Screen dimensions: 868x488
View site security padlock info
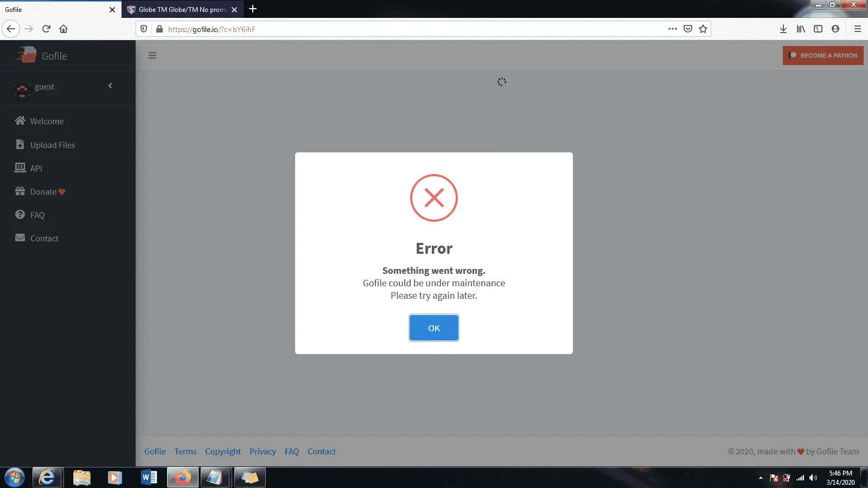tap(159, 29)
